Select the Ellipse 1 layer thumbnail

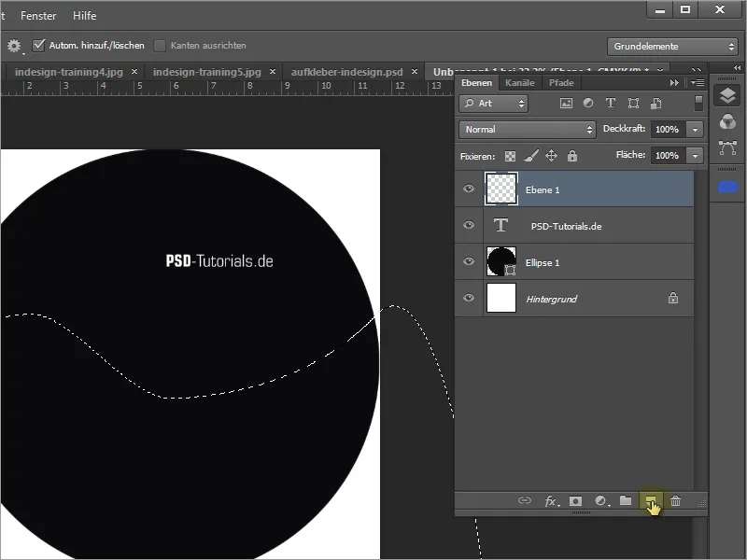tap(501, 261)
